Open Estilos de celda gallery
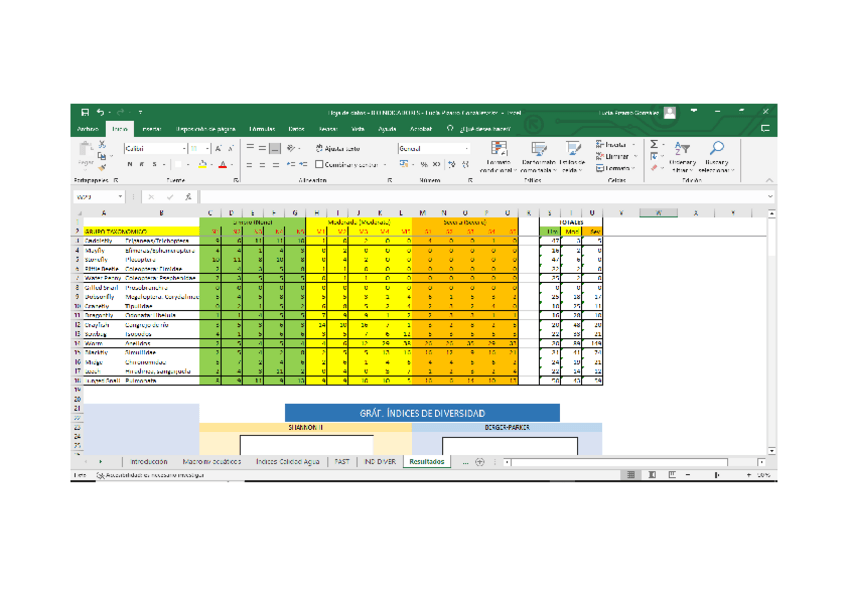 [x=572, y=157]
